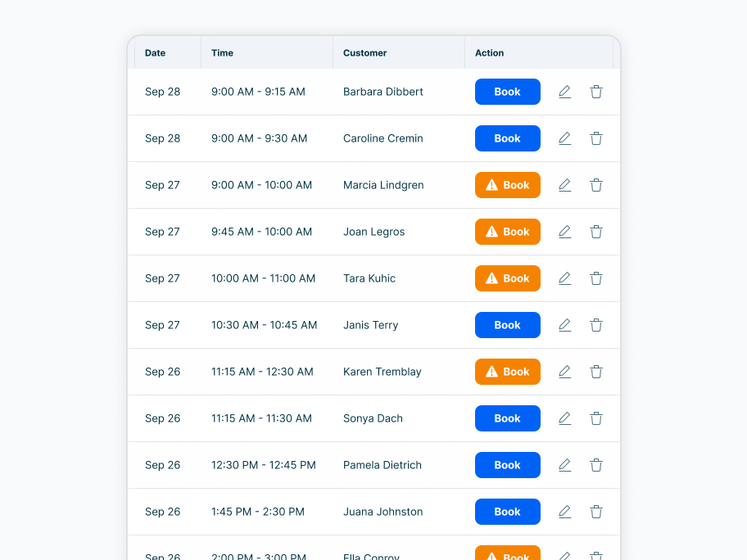Click the Time column header
The width and height of the screenshot is (747, 560).
[223, 53]
